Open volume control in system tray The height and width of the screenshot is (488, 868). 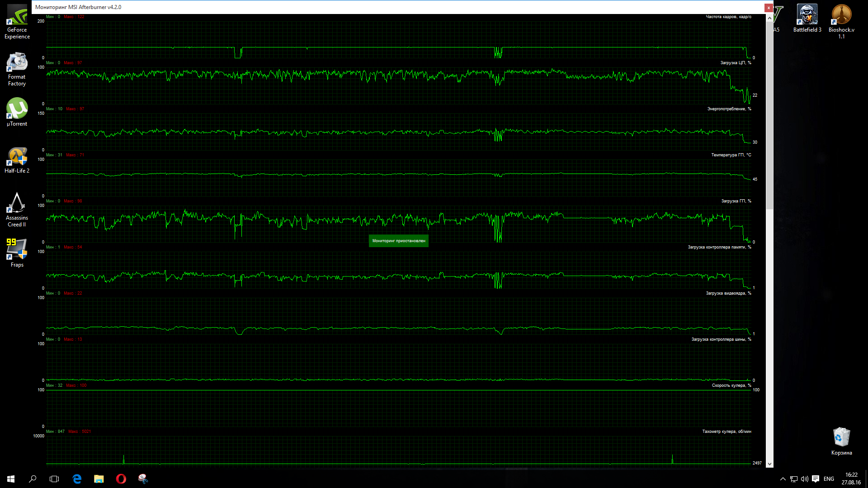[x=805, y=479]
